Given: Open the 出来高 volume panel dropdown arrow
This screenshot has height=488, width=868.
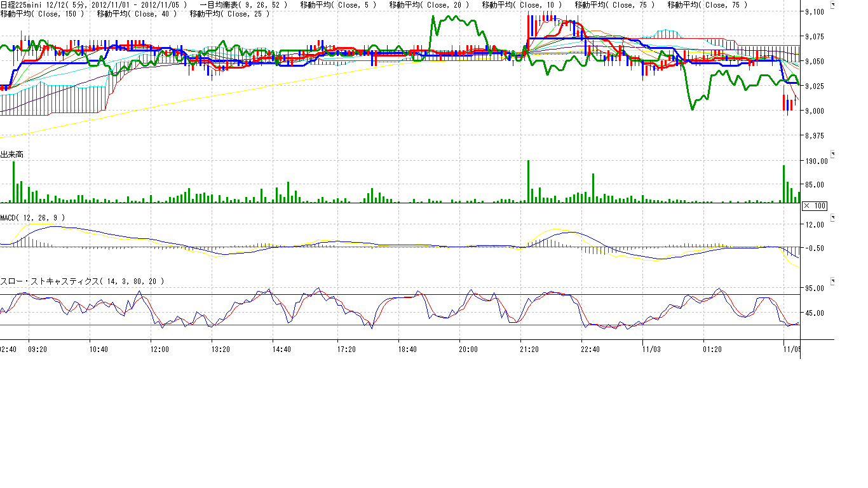Looking at the screenshot, I should [834, 154].
